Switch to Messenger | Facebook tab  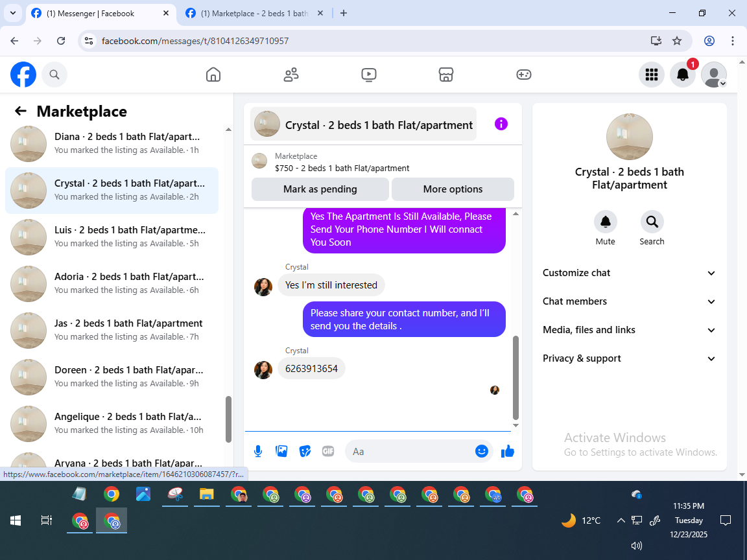[100, 14]
